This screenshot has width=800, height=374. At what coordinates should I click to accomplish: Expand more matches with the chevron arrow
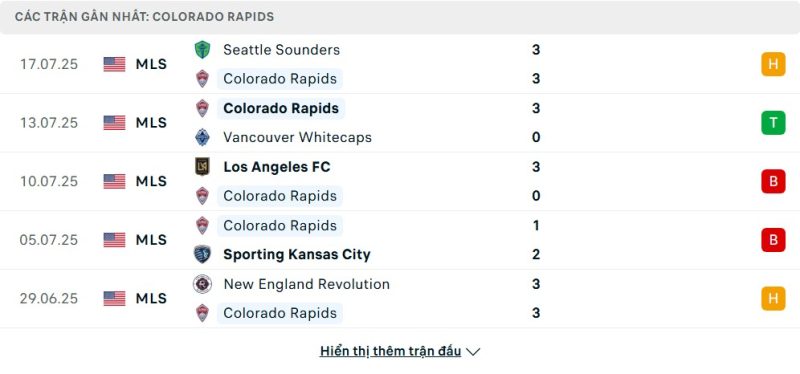pos(473,352)
